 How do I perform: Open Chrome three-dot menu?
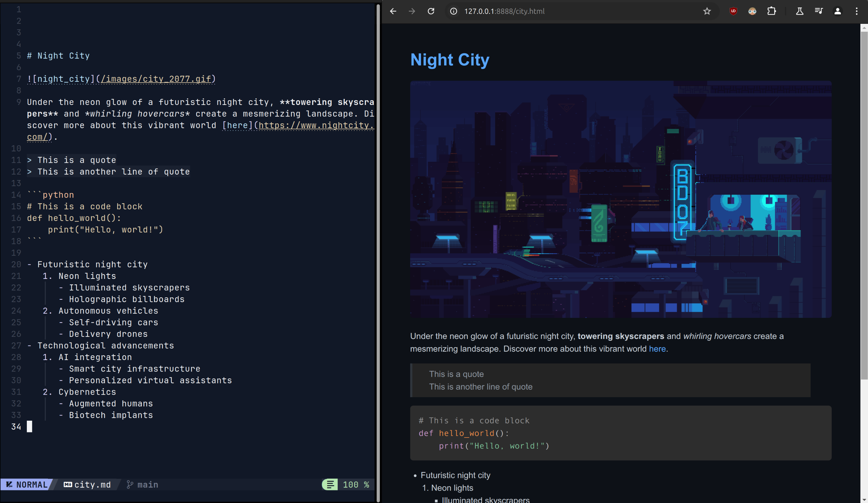(857, 11)
